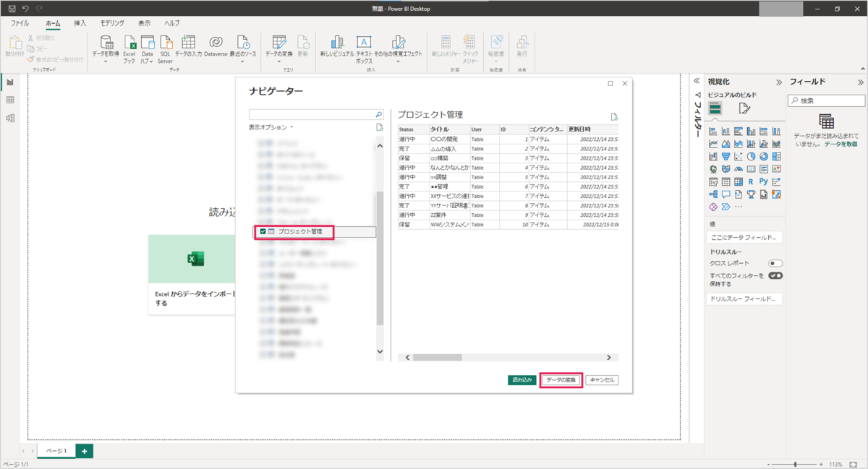The width and height of the screenshot is (868, 469).
Task: Add a new page with the plus button
Action: (x=85, y=451)
